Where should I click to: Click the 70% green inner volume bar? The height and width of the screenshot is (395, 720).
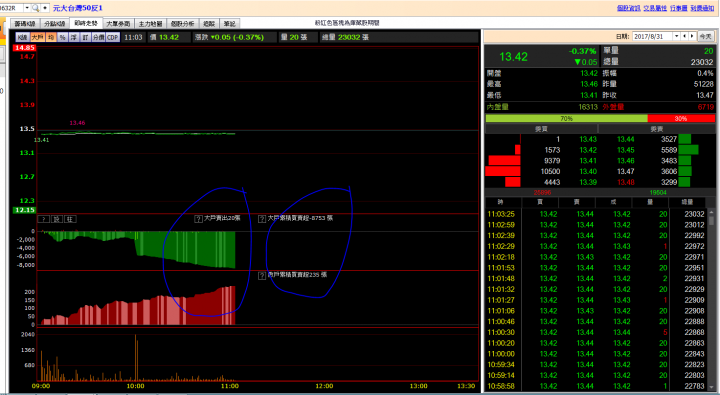tap(566, 118)
